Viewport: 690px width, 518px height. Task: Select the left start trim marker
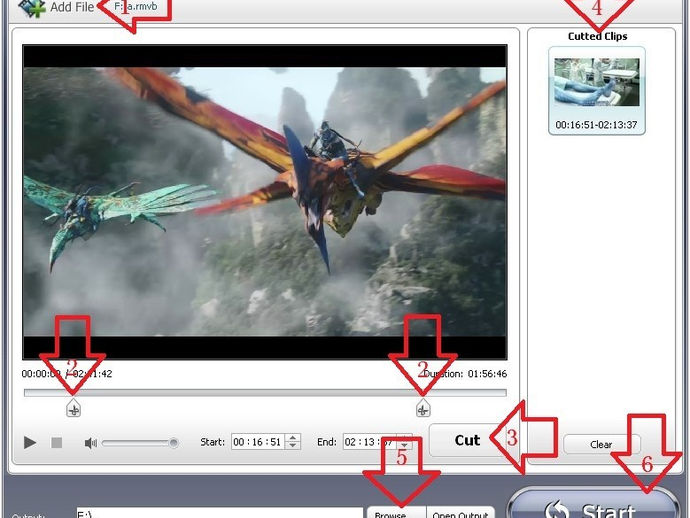[x=73, y=408]
